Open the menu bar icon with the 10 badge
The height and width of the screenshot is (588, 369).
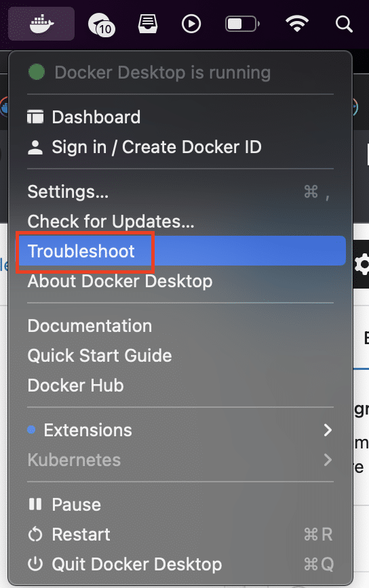coord(101,24)
